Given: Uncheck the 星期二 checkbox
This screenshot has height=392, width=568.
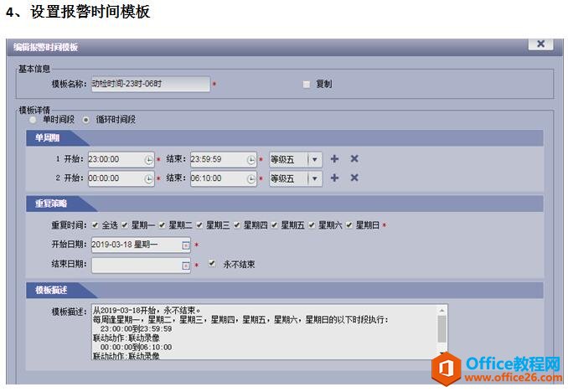Looking at the screenshot, I should [162, 225].
